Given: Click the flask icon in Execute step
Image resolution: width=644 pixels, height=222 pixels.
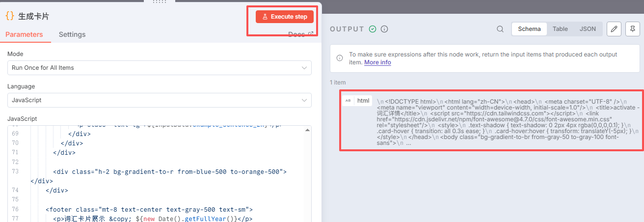Looking at the screenshot, I should point(265,17).
